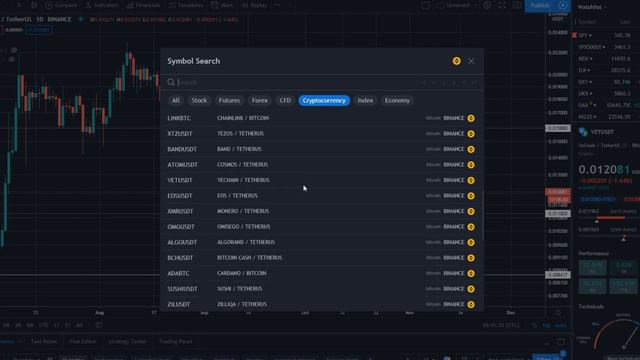This screenshot has height=360, width=640.
Task: Select the Index filter chip
Action: point(365,100)
